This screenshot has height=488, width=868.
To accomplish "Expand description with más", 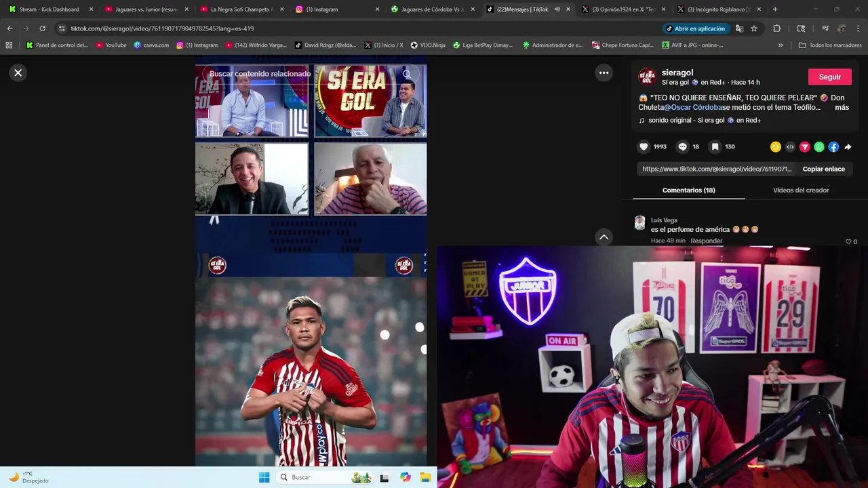I will pyautogui.click(x=842, y=107).
